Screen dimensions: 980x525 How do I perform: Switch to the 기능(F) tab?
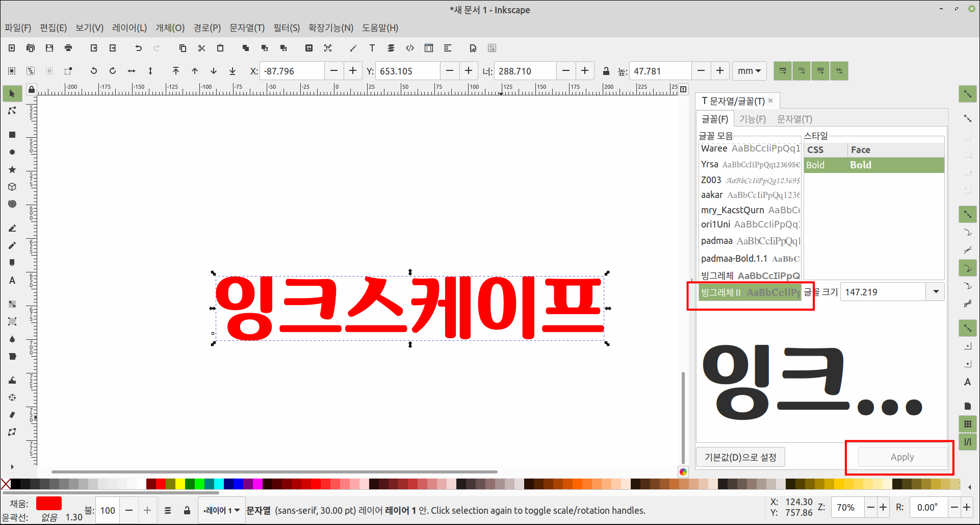(x=753, y=119)
